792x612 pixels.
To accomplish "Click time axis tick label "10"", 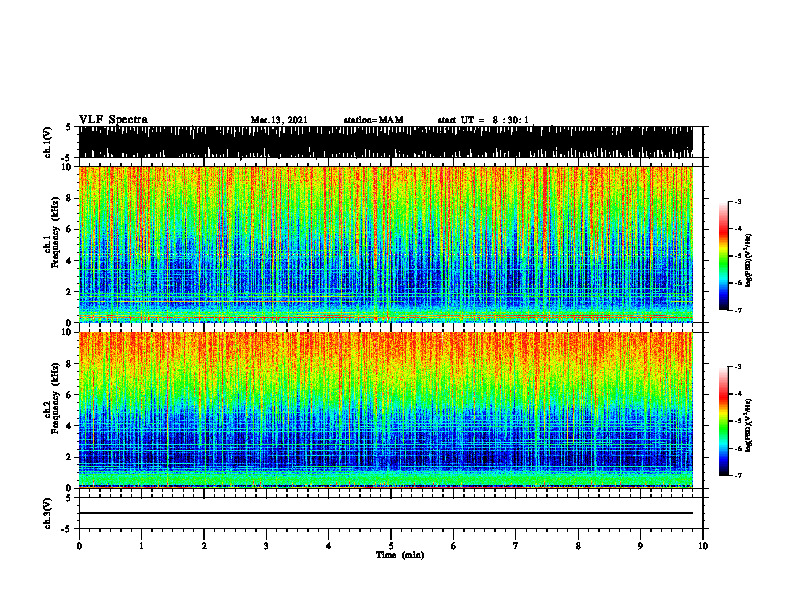I will [703, 546].
